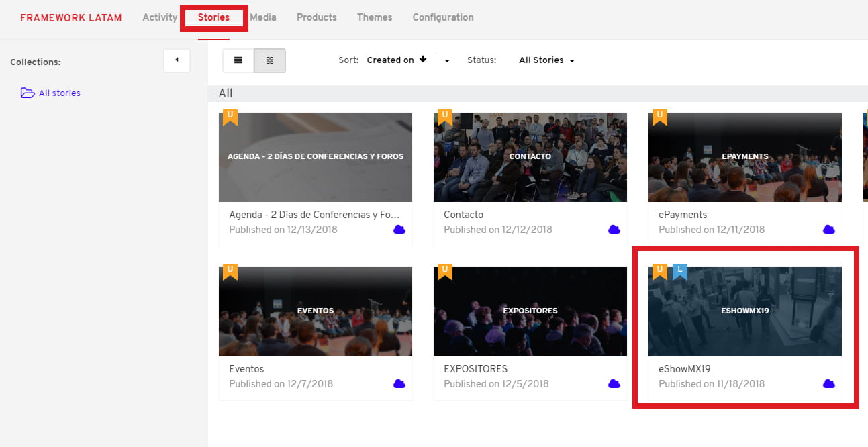Click the cloud icon on ePayments card
The width and height of the screenshot is (868, 447).
pos(828,230)
